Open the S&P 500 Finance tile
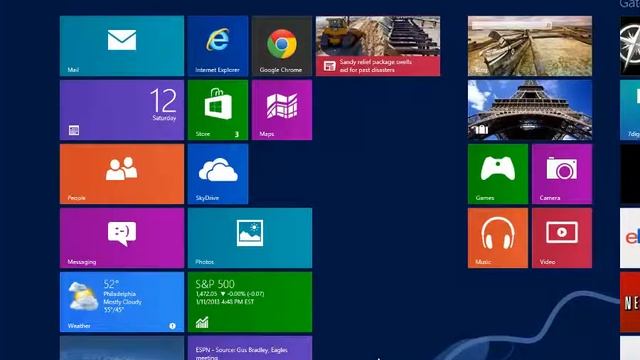 250,302
